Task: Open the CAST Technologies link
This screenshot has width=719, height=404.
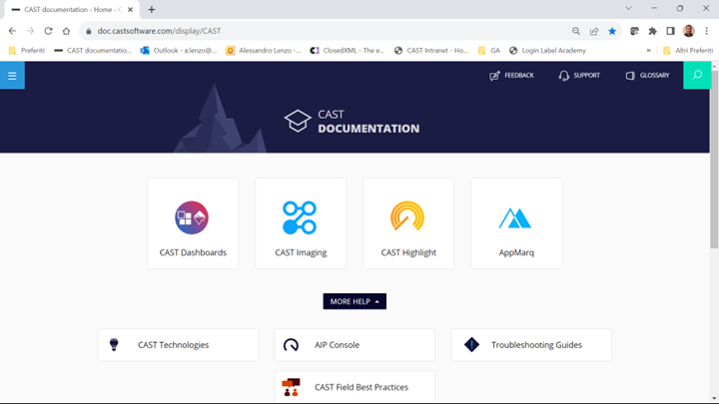Action: pos(178,345)
